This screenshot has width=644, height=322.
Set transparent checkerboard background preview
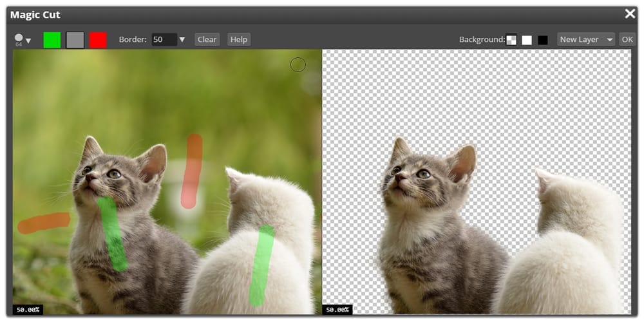[511, 40]
